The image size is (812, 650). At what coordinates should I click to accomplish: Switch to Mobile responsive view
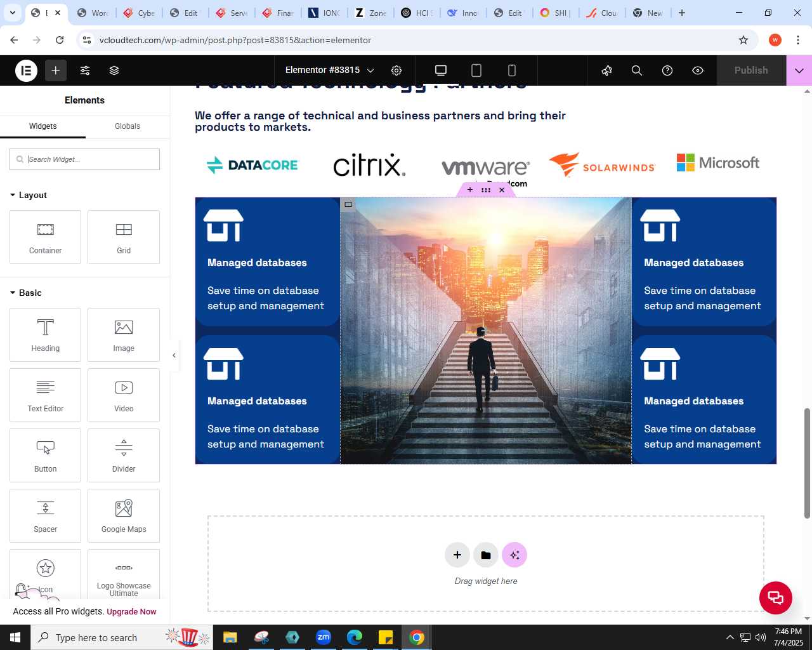(x=512, y=70)
